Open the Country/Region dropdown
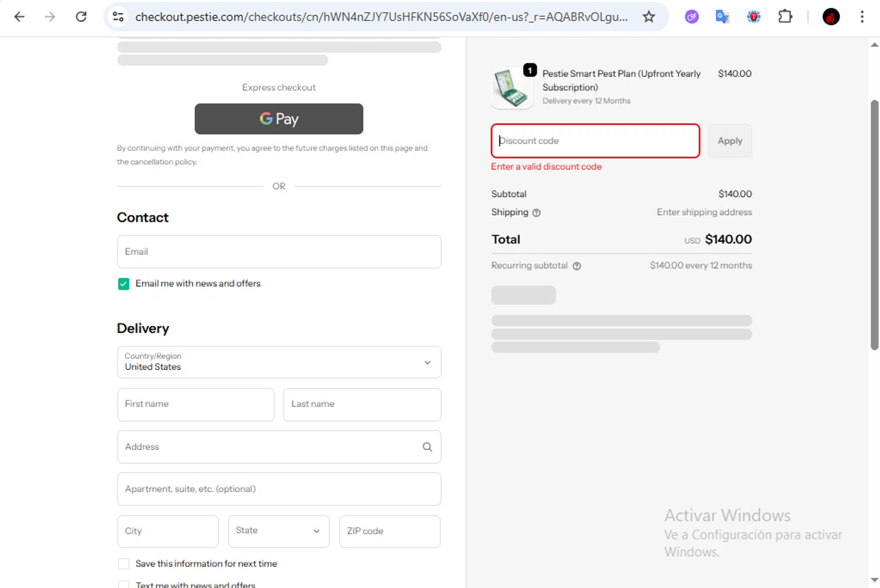Image resolution: width=880 pixels, height=588 pixels. click(x=279, y=362)
